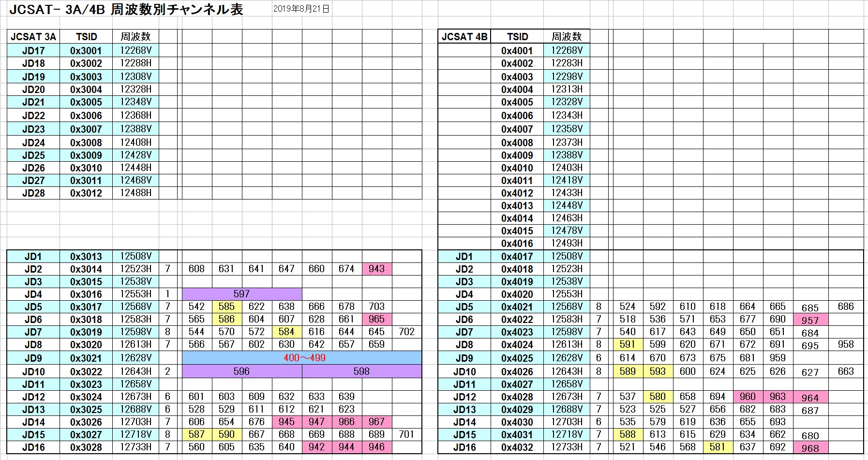Select yellow channel cell 580

pyautogui.click(x=658, y=397)
